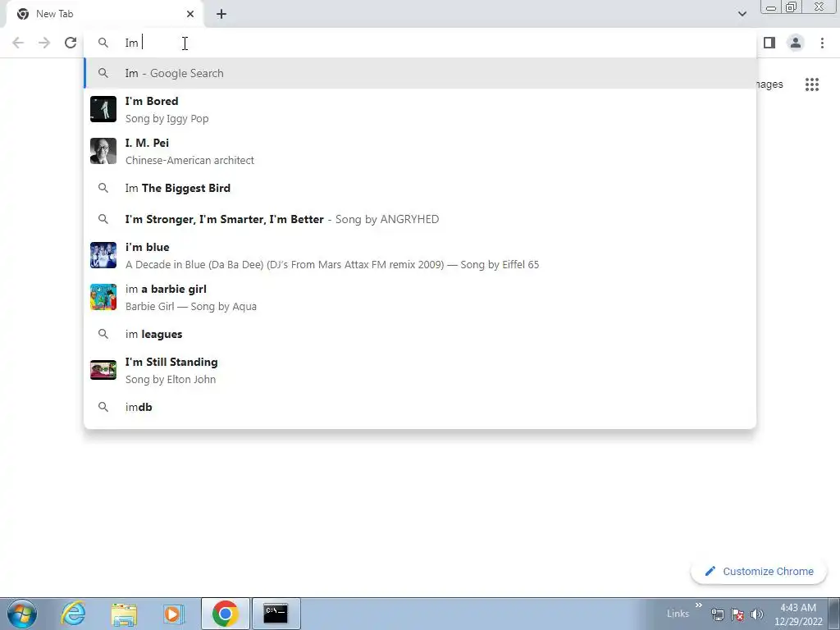Viewport: 840px width, 630px height.
Task: Reload the page with the refresh icon
Action: [71, 43]
